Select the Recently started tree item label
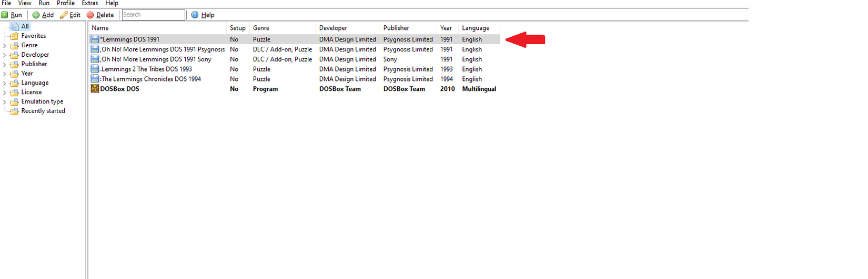868x279 pixels. tap(43, 111)
